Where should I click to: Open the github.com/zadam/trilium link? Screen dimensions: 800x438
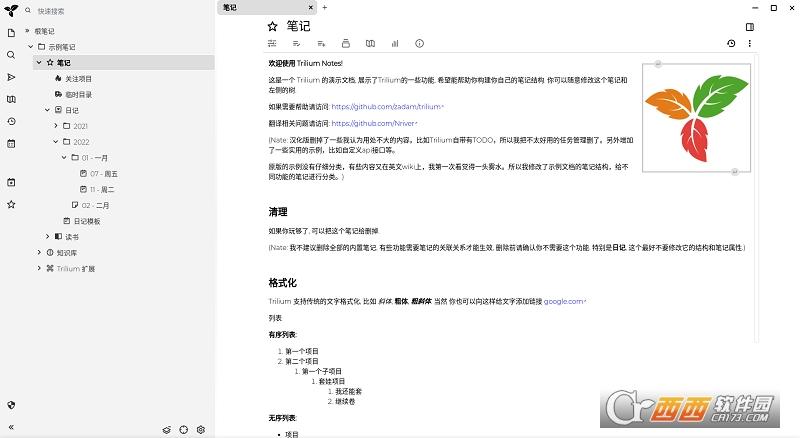(387, 107)
